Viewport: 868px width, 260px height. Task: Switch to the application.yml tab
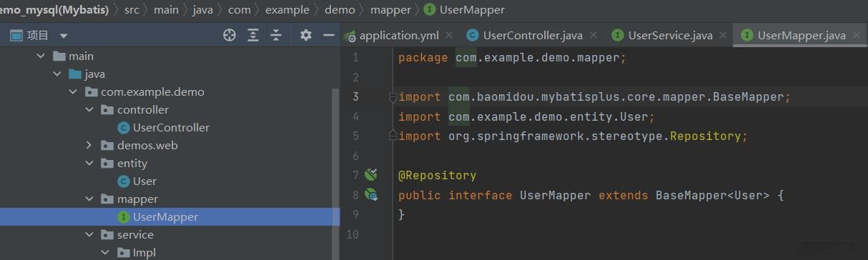[398, 35]
